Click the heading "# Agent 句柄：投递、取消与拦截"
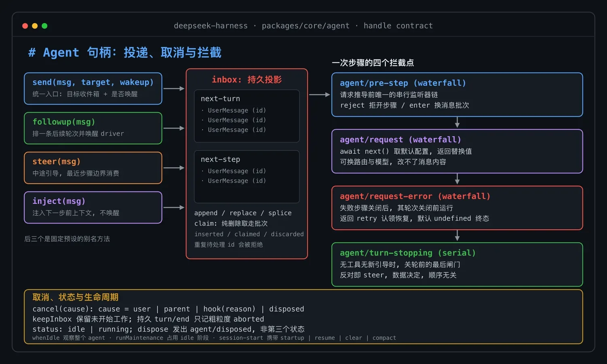Image resolution: width=607 pixels, height=364 pixels. pos(125,53)
